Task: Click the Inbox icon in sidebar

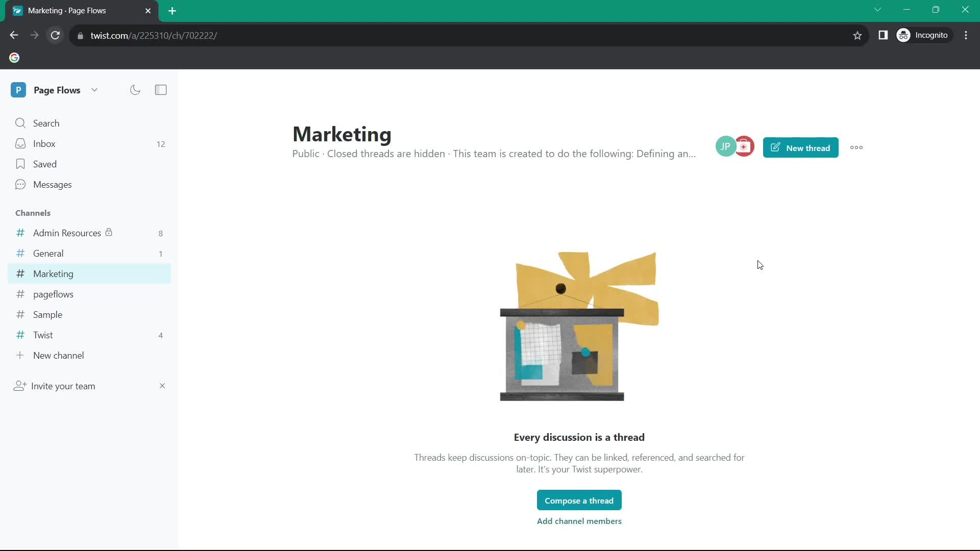Action: (20, 143)
